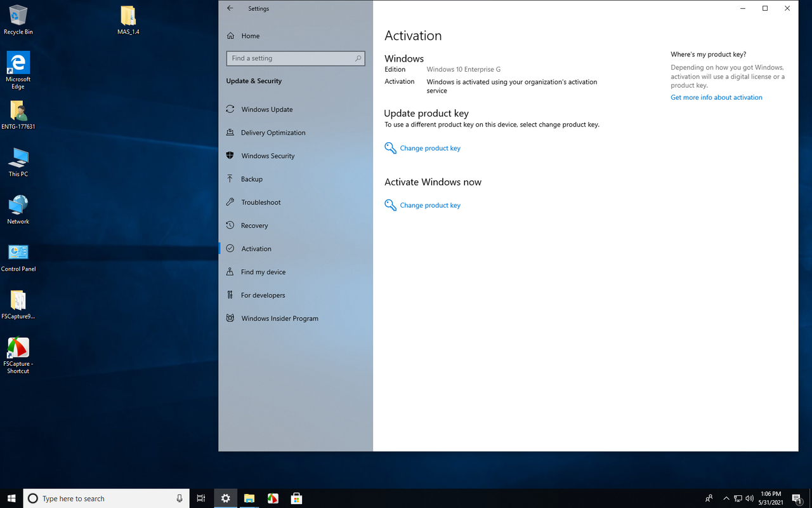Viewport: 812px width, 508px height.
Task: Click Windows Security shield icon
Action: (x=230, y=156)
